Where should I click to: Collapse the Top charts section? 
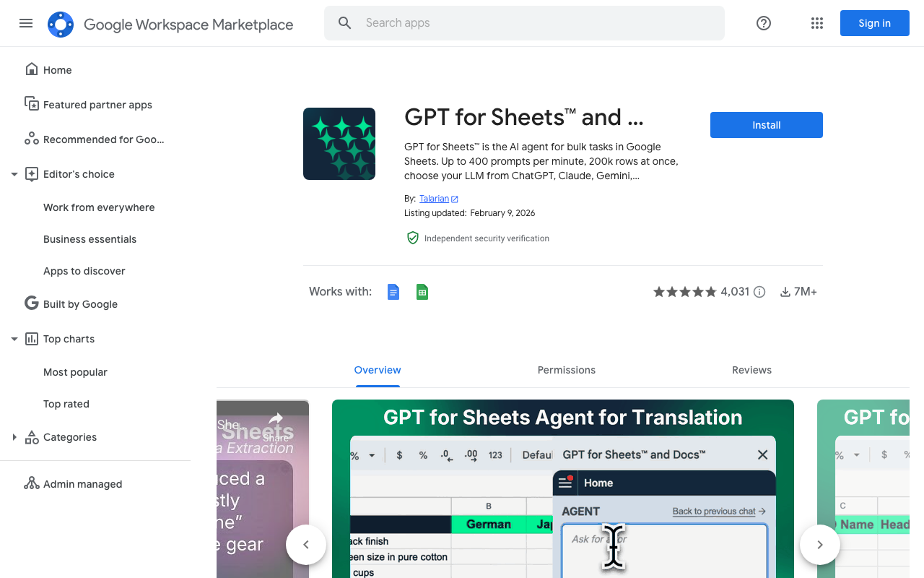point(14,339)
